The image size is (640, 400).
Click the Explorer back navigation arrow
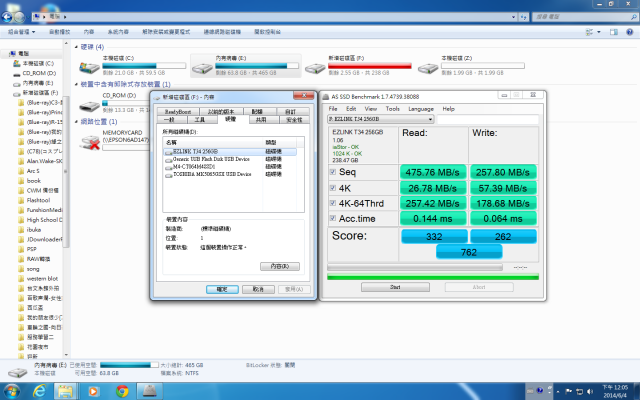7,17
